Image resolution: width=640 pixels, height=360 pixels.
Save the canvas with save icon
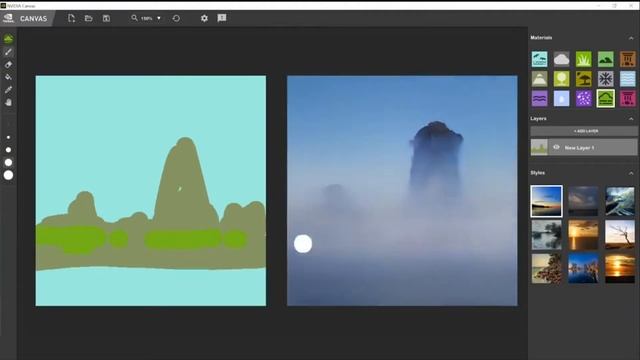click(106, 18)
